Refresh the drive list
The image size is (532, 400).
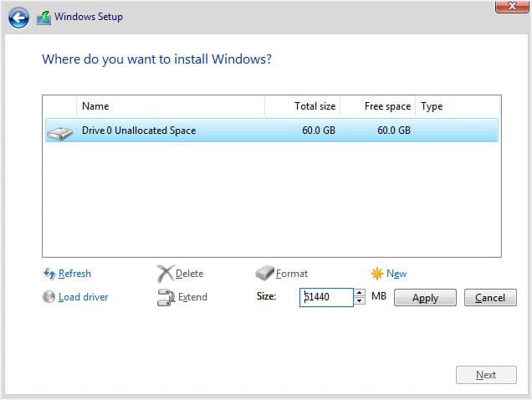[x=74, y=274]
